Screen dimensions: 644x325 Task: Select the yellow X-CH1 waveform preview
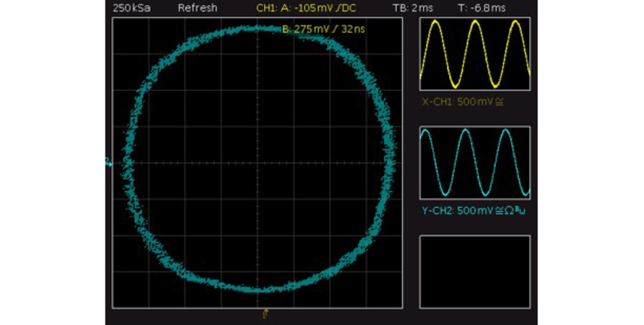point(474,54)
